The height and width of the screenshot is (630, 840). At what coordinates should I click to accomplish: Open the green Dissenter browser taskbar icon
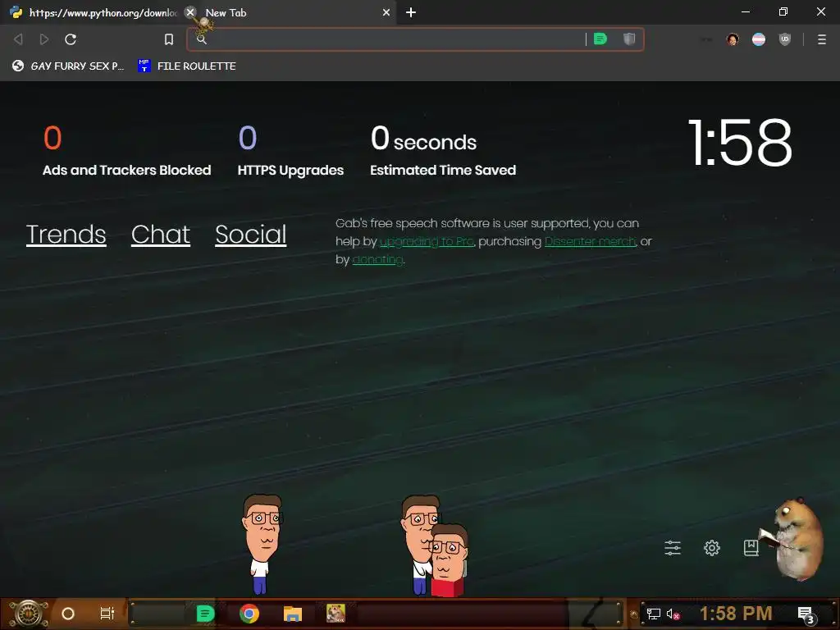point(205,614)
